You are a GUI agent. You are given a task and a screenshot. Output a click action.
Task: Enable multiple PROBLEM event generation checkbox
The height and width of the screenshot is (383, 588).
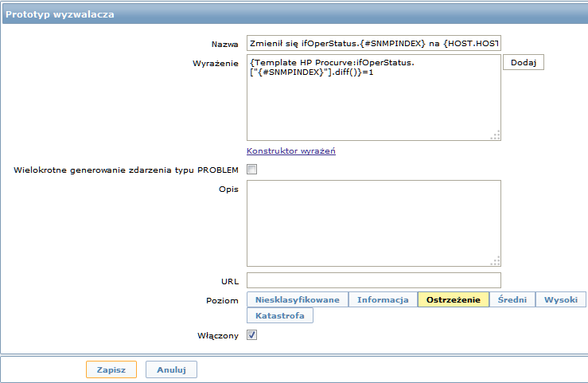[251, 170]
